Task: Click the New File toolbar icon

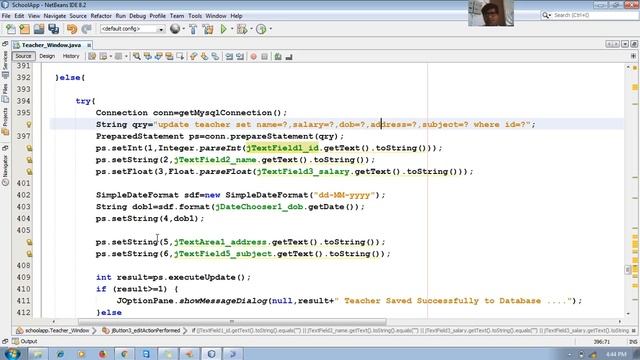Action: pos(11,29)
